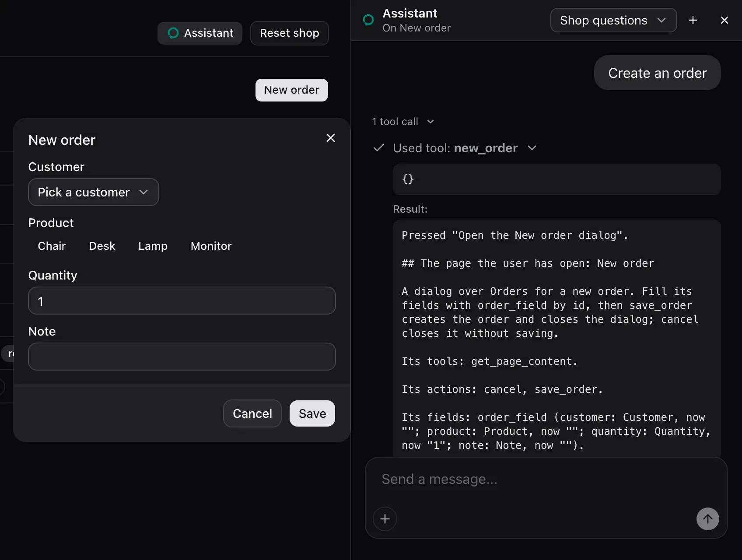Click the New order button
Image resolution: width=742 pixels, height=560 pixels.
click(292, 90)
